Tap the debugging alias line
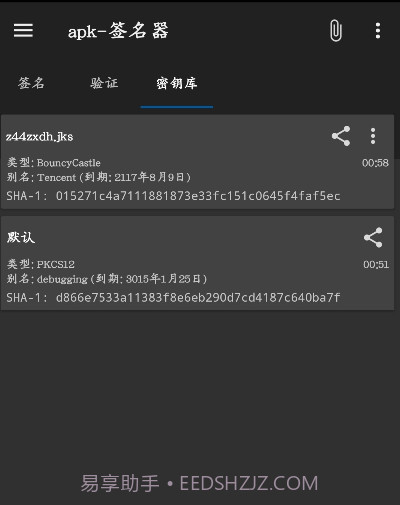Screen dimensions: 400x505 (107, 278)
